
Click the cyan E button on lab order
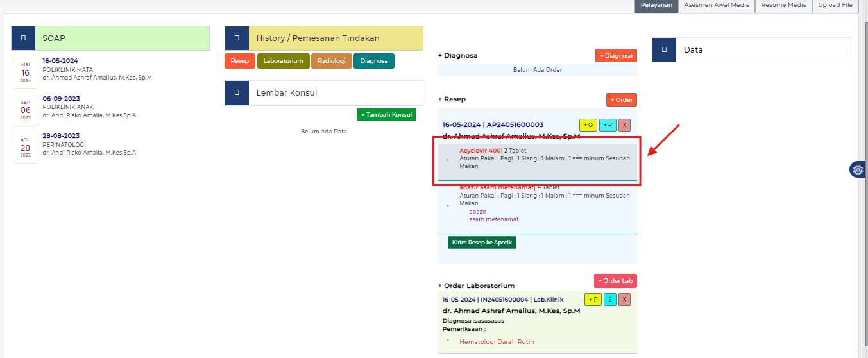click(609, 300)
